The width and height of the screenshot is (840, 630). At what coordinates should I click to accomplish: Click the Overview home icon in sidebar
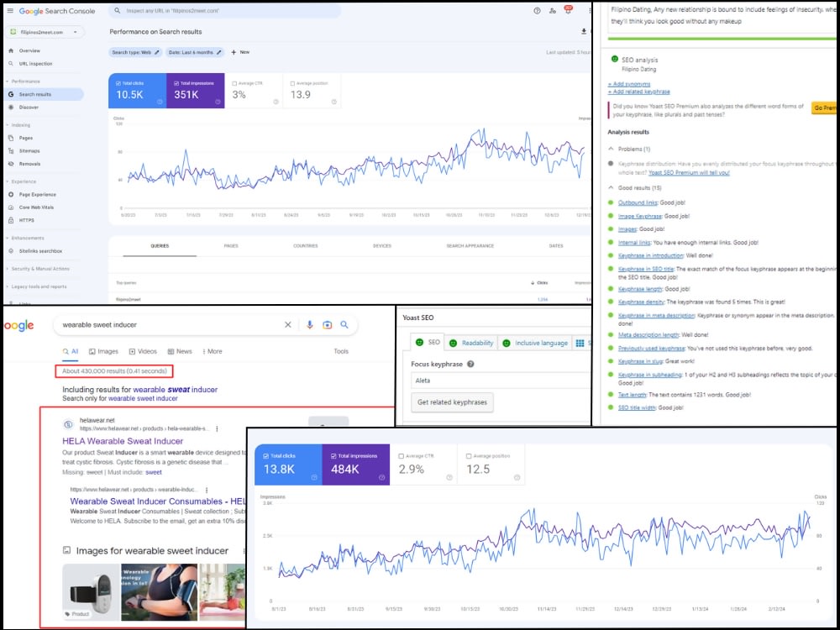11,50
